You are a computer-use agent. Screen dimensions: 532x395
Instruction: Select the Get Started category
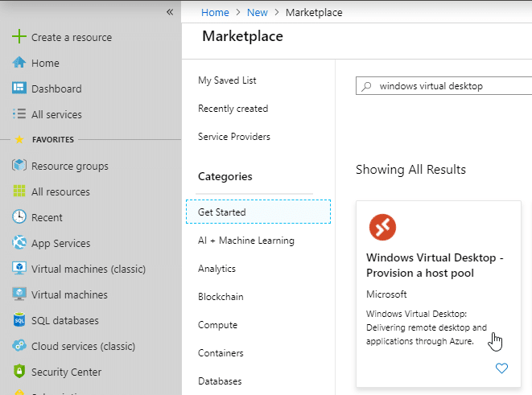(258, 212)
